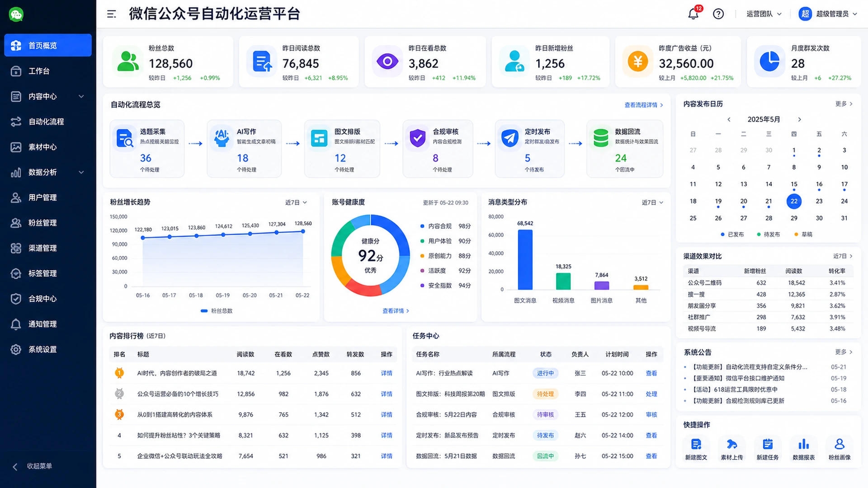The height and width of the screenshot is (488, 868).
Task: Select calendar date 22
Action: [794, 201]
